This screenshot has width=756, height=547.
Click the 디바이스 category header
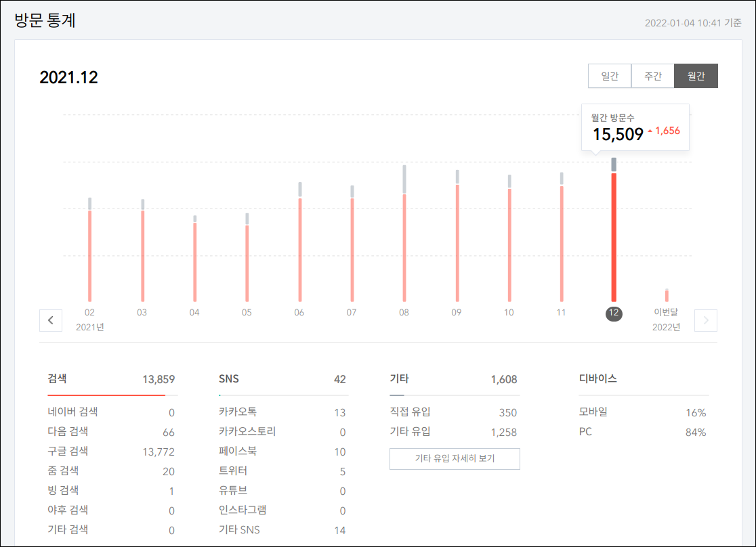pos(598,379)
